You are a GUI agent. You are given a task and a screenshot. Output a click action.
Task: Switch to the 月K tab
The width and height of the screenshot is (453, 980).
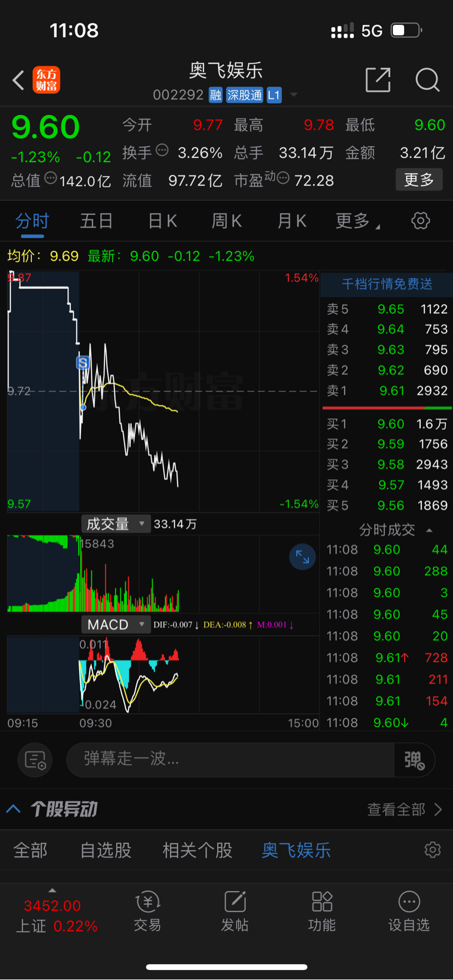coord(292,221)
